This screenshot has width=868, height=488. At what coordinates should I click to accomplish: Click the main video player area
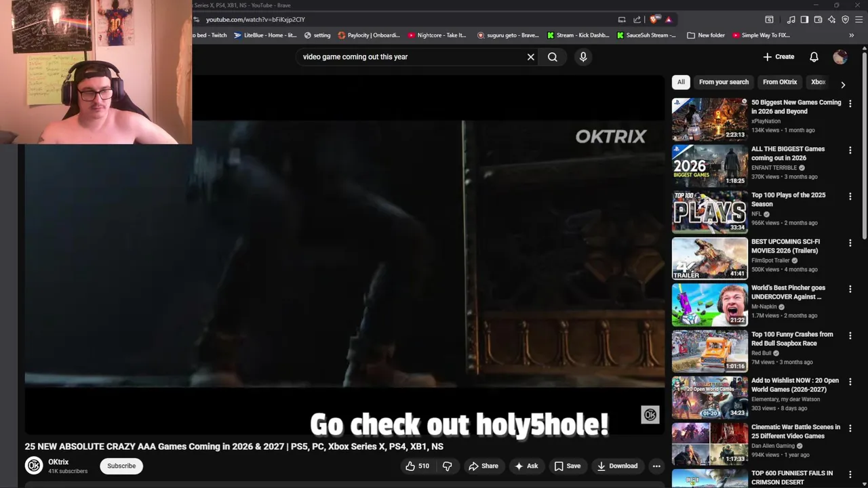pos(344,254)
